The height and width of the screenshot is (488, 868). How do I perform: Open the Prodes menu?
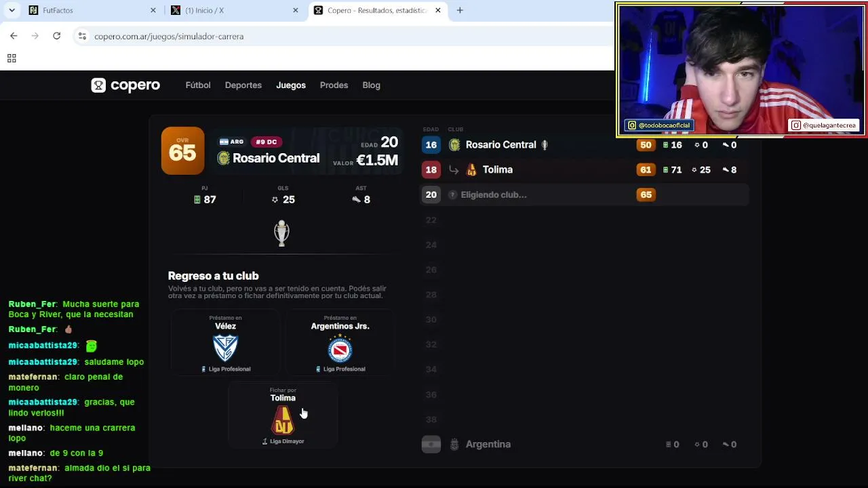click(334, 85)
